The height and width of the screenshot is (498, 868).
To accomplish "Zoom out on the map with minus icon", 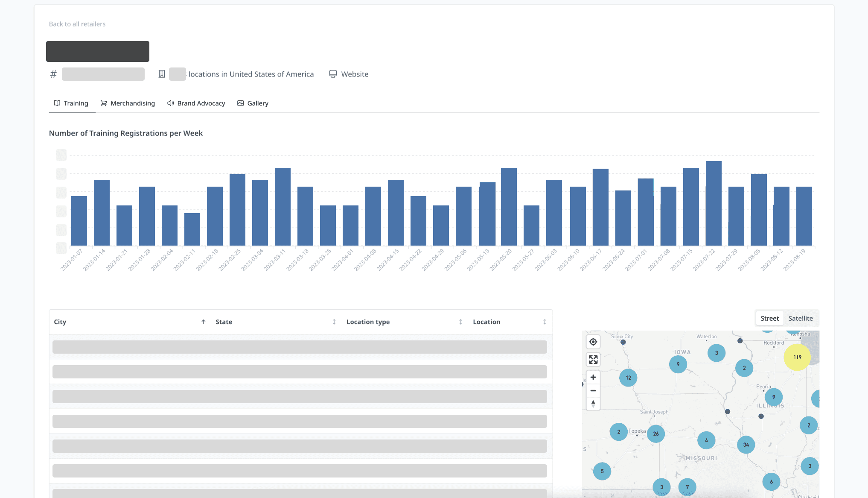I will point(593,390).
